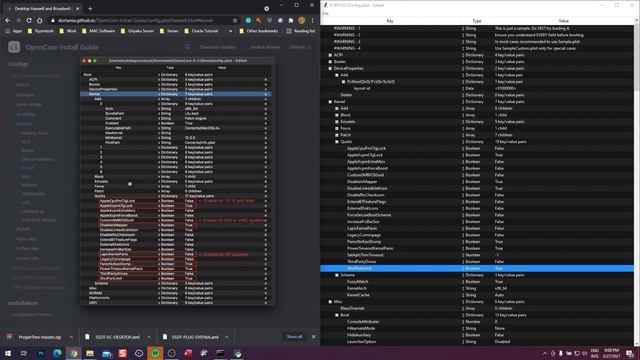The width and height of the screenshot is (640, 360).
Task: Toggle the Force array expander
Action: [337, 128]
